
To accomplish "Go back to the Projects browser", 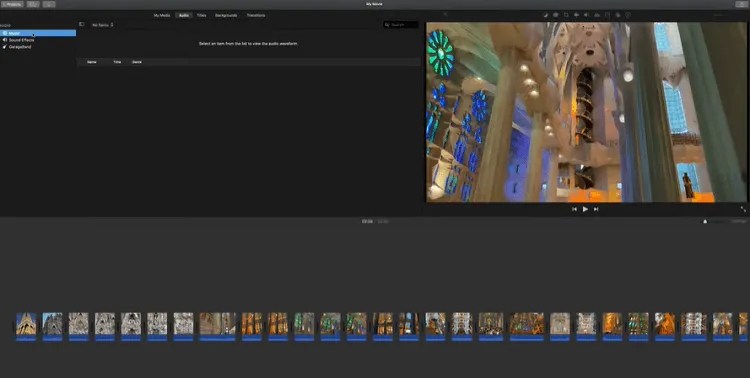I will click(x=11, y=4).
